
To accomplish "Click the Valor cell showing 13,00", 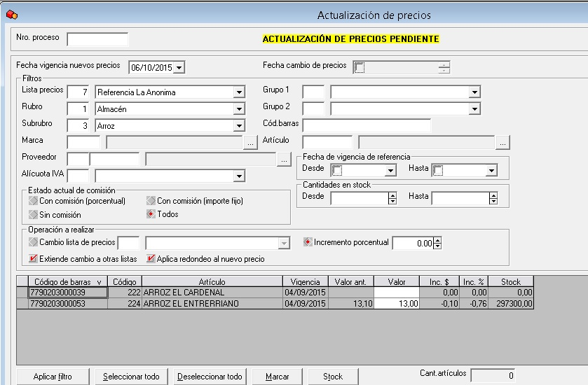I will pos(397,303).
